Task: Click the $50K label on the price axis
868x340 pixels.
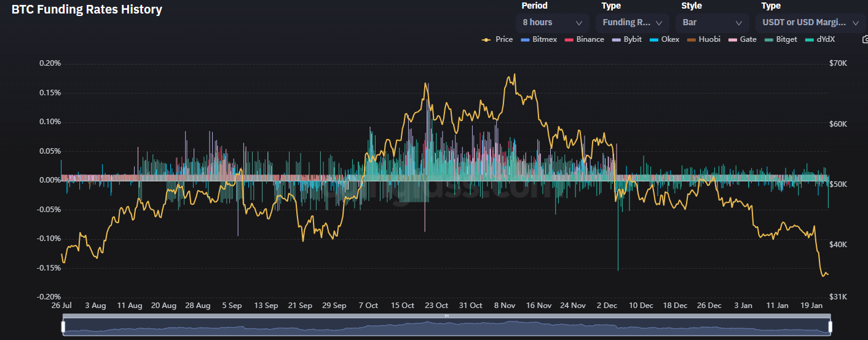Action: pos(838,184)
